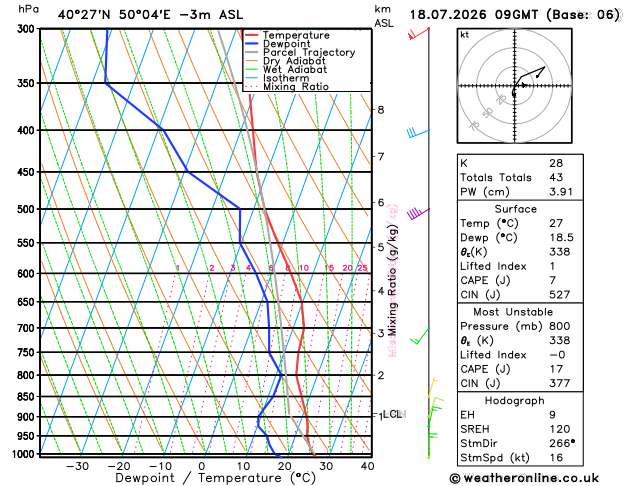Click the Parcel Trajectory legend entry

pos(309,52)
